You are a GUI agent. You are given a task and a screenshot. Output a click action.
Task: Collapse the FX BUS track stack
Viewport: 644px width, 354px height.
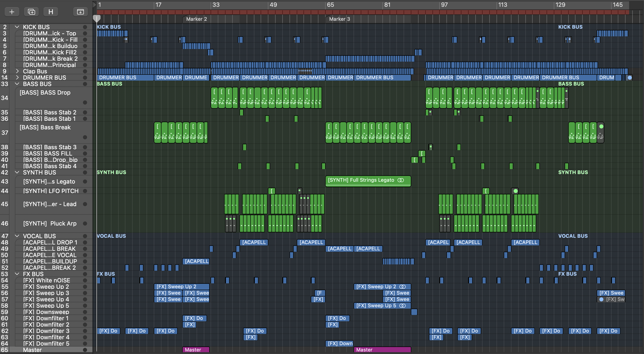pyautogui.click(x=17, y=274)
